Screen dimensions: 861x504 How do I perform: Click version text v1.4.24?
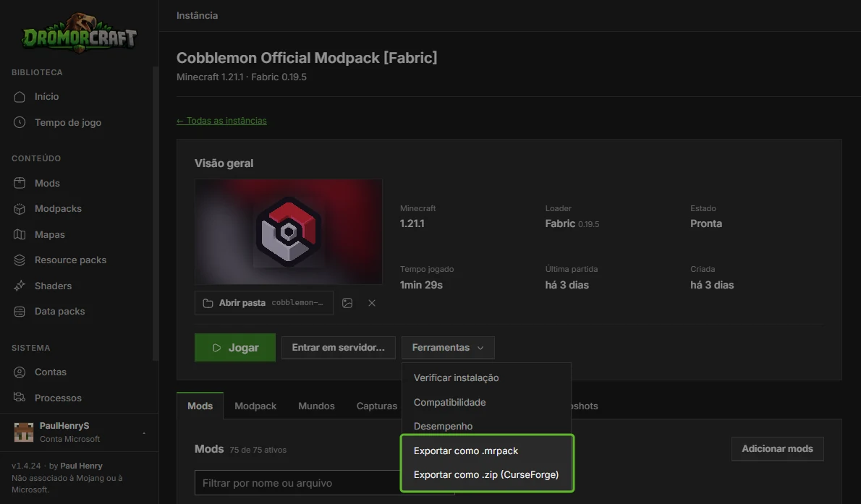pyautogui.click(x=26, y=466)
